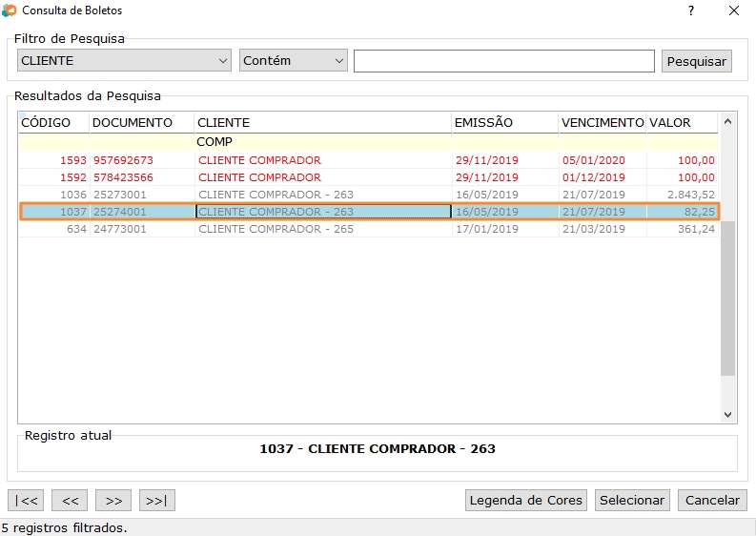The width and height of the screenshot is (756, 536).
Task: Click the Selecionar button
Action: click(632, 500)
